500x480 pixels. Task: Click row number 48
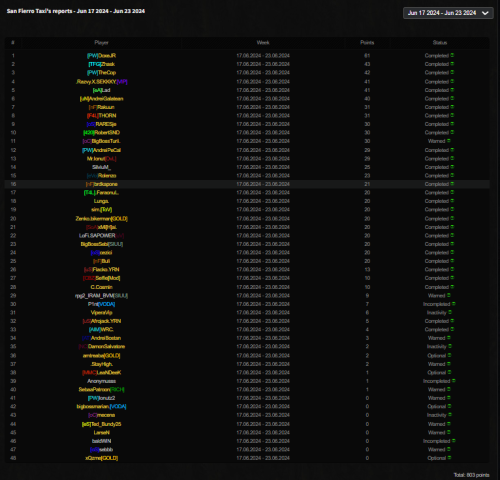[13, 458]
